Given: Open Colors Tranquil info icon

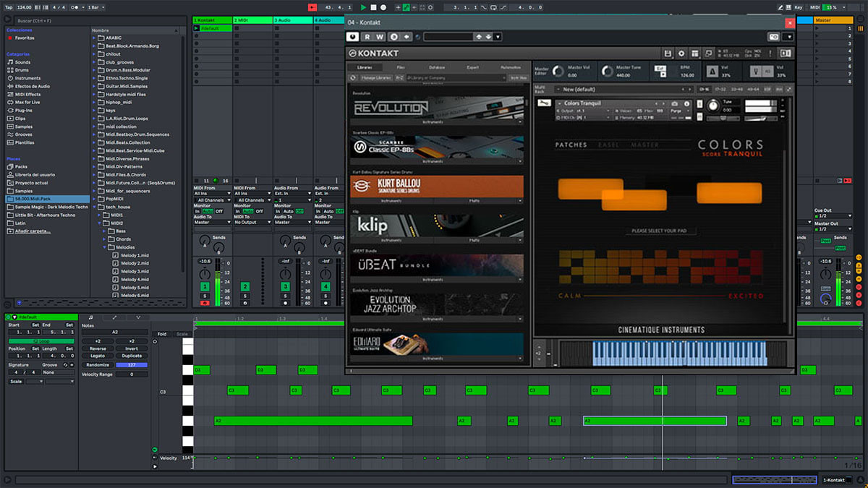Looking at the screenshot, I should pyautogui.click(x=687, y=103).
